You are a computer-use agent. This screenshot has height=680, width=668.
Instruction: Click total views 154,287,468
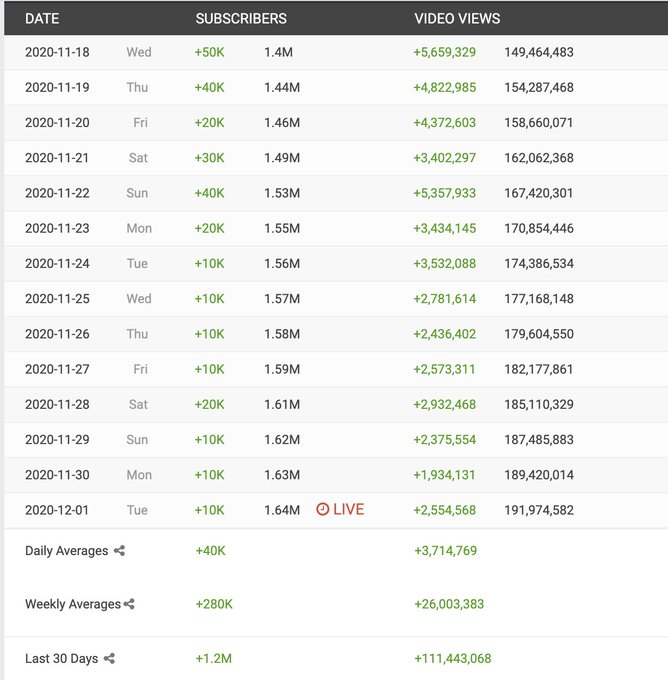click(539, 87)
